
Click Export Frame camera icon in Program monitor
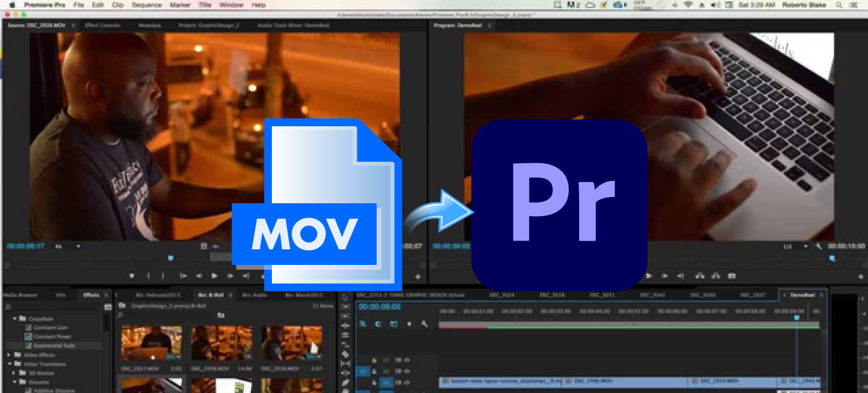tap(732, 276)
